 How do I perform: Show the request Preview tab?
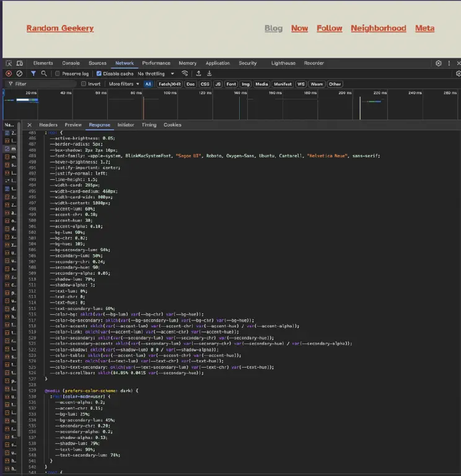(73, 125)
